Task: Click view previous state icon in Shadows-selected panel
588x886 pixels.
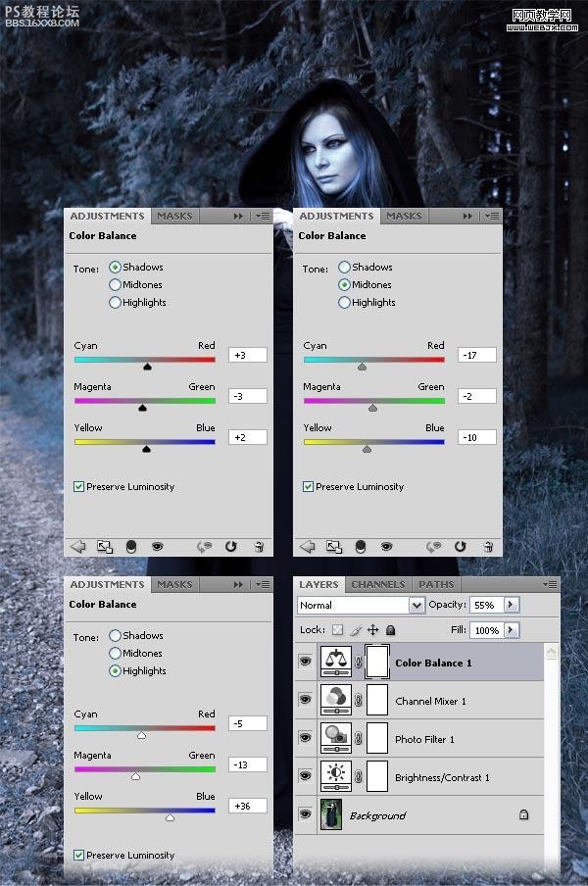Action: click(x=205, y=547)
